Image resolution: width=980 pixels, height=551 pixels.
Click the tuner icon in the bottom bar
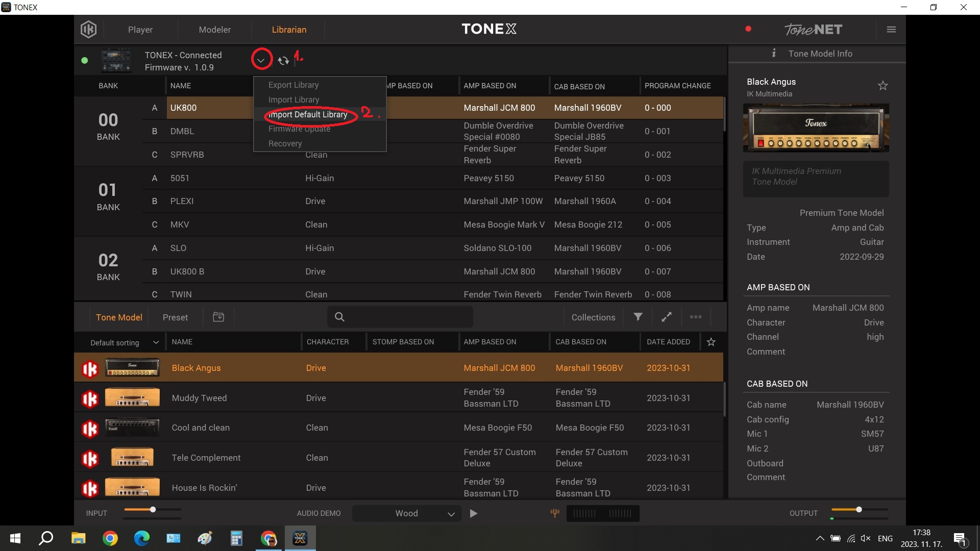[554, 513]
